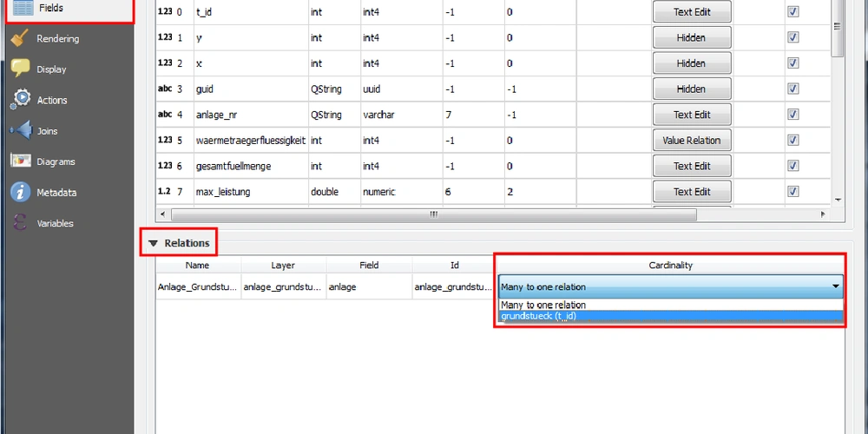868x434 pixels.
Task: Click horizontal scrollbar thumb of fields table
Action: coord(434,214)
